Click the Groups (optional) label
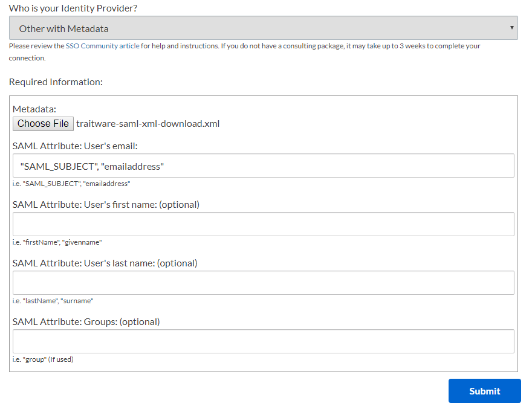This screenshot has width=532, height=415. coord(86,322)
